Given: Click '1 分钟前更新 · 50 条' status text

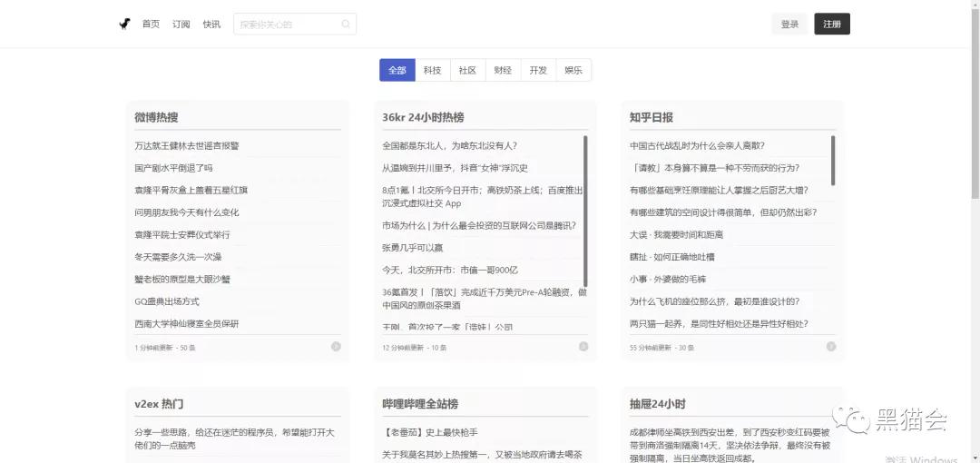Looking at the screenshot, I should coord(165,348).
